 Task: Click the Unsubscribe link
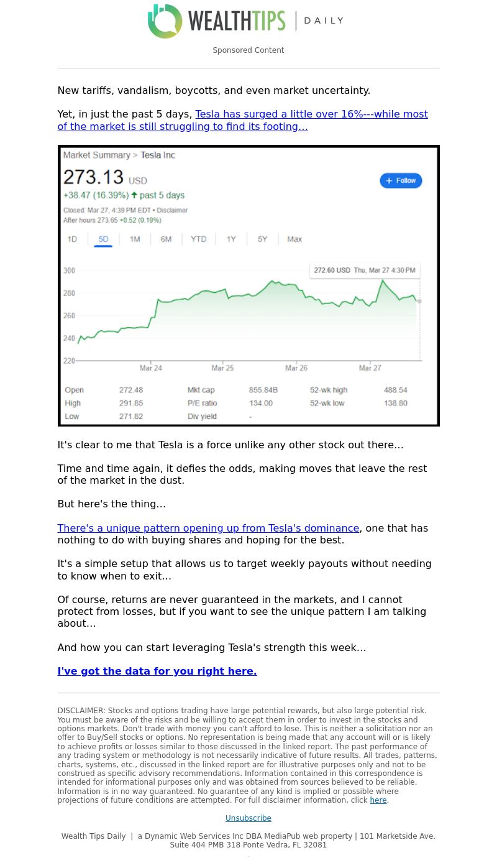pyautogui.click(x=248, y=818)
